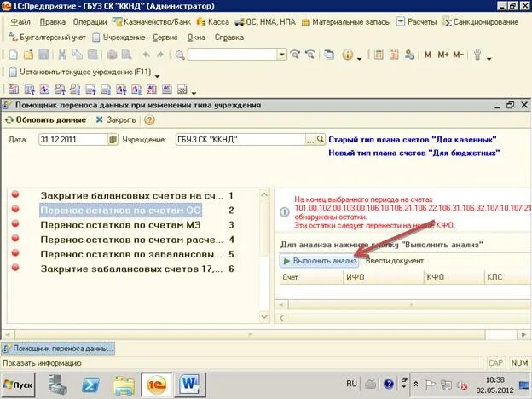Click the Print toolbar icon

pos(112,55)
